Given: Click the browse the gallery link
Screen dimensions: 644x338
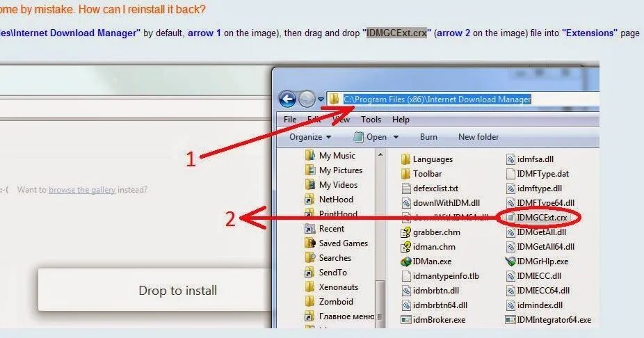Looking at the screenshot, I should [x=82, y=190].
